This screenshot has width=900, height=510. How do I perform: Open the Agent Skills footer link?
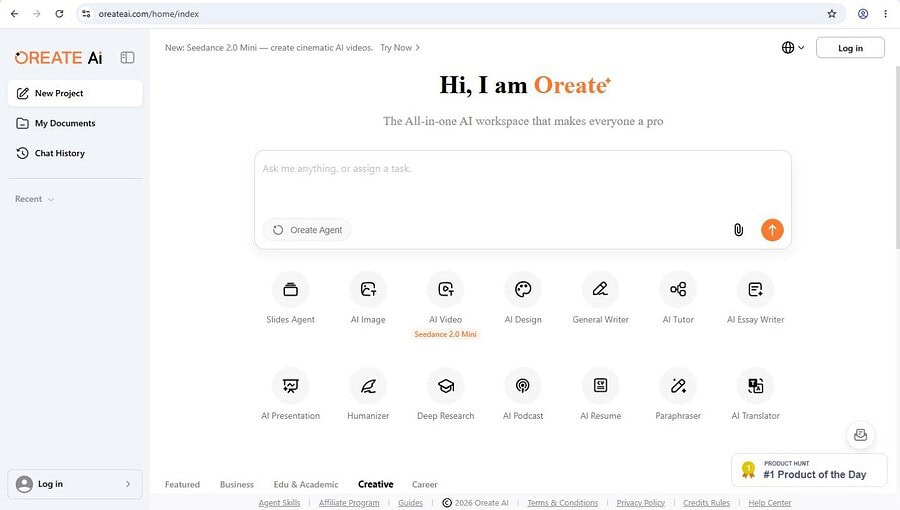tap(279, 503)
